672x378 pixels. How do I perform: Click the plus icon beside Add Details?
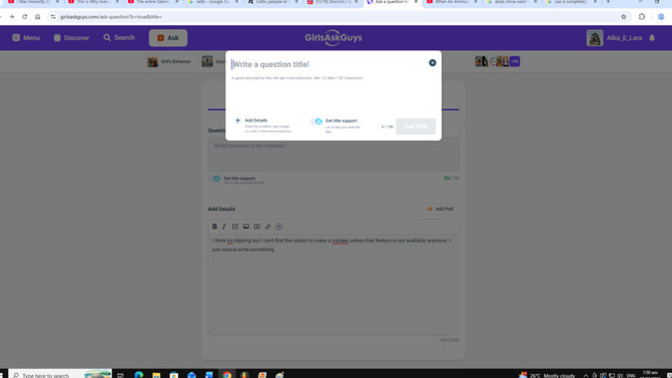pyautogui.click(x=238, y=120)
